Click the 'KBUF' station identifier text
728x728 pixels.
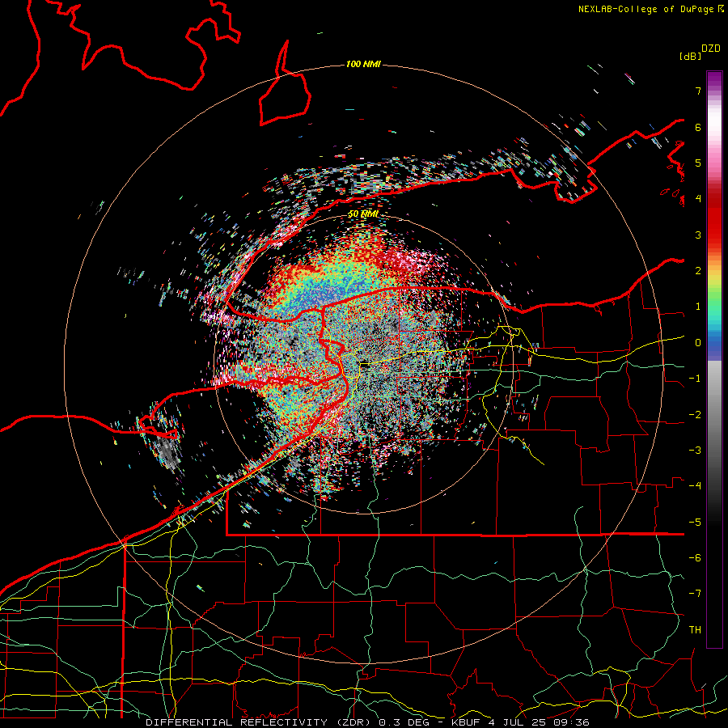[466, 722]
